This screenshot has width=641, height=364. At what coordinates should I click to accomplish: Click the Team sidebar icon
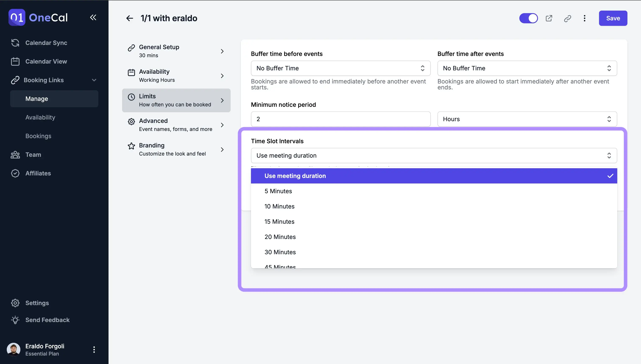pyautogui.click(x=15, y=154)
